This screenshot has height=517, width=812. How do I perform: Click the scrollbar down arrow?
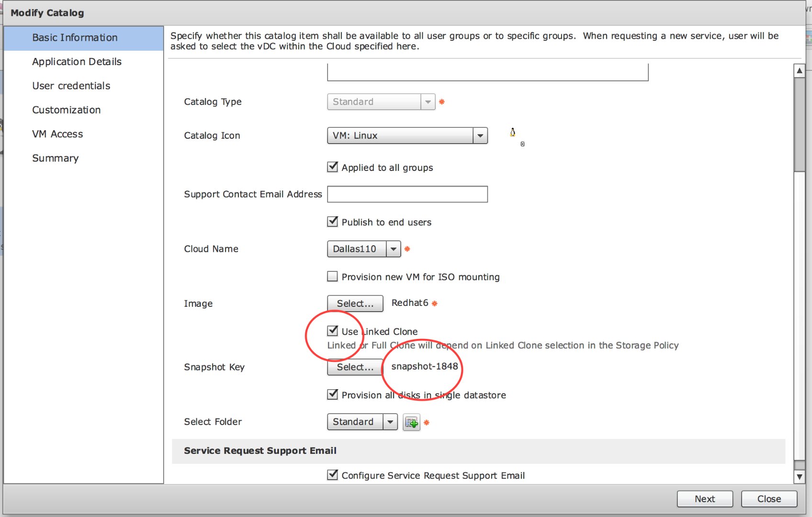point(799,477)
